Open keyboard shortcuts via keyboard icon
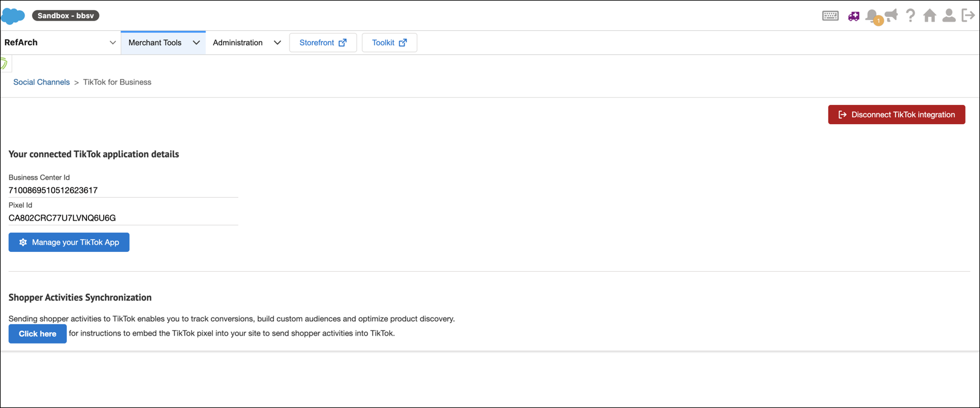The image size is (980, 408). (830, 16)
